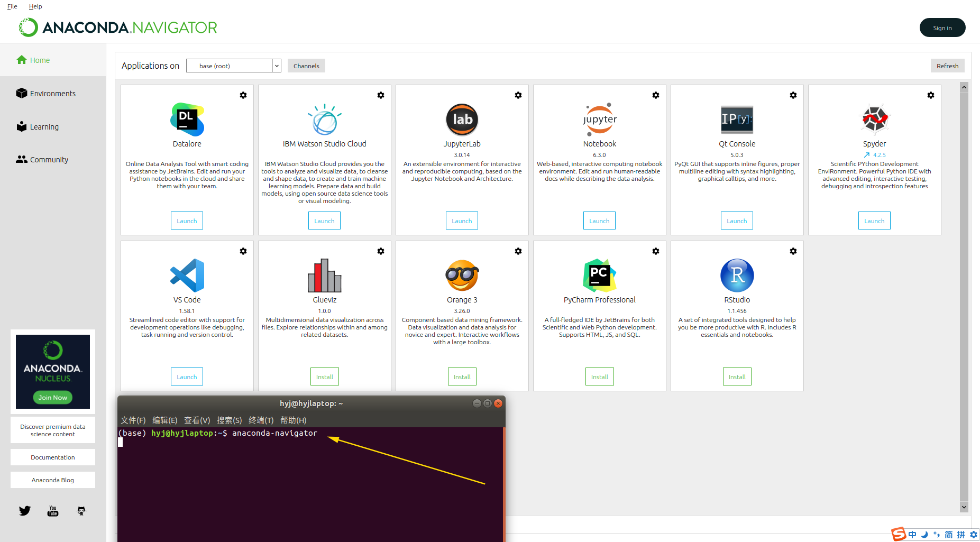Click the scrollbar down arrow
This screenshot has width=980, height=542.
(964, 507)
